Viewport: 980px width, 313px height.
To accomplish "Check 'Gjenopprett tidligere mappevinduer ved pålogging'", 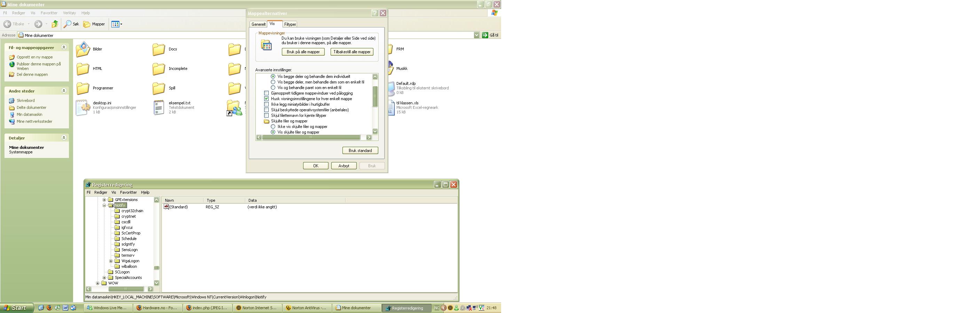I will [x=266, y=93].
